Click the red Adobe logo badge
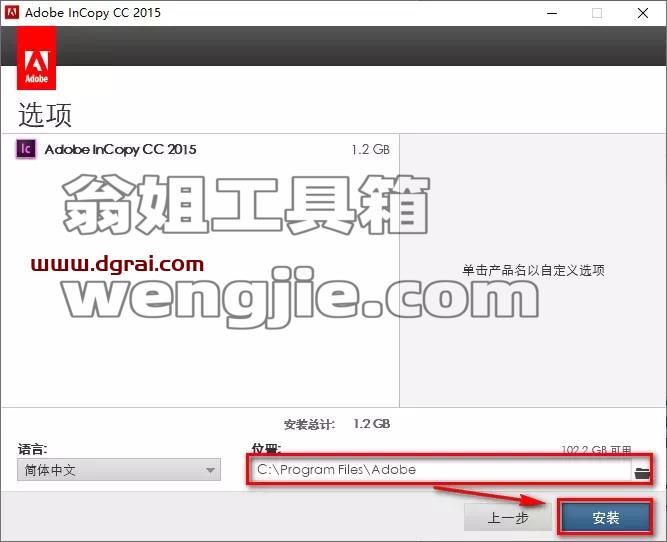 36,58
